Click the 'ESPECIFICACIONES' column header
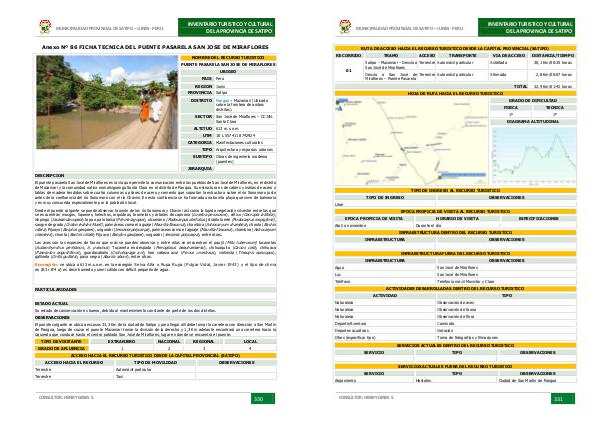 pos(538,219)
